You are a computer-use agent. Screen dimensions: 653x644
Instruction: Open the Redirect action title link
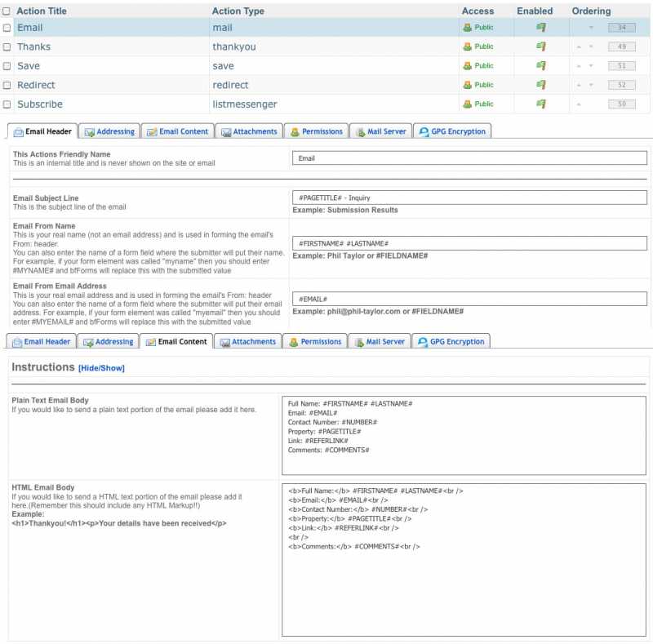[x=36, y=86]
